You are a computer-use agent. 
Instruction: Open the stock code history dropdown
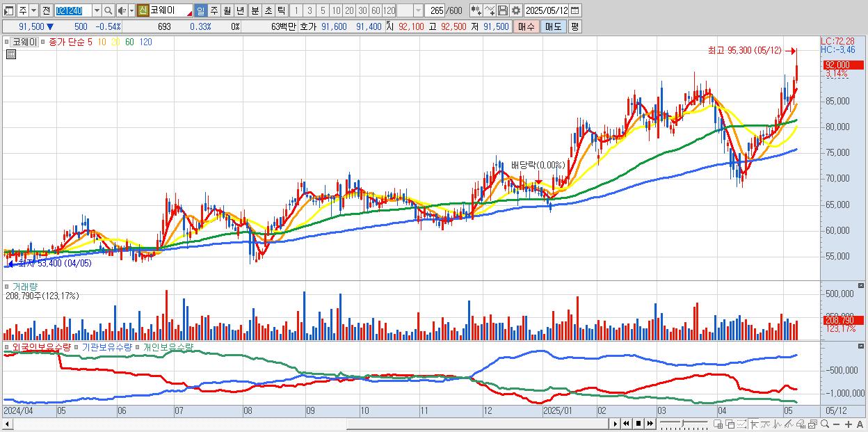97,10
